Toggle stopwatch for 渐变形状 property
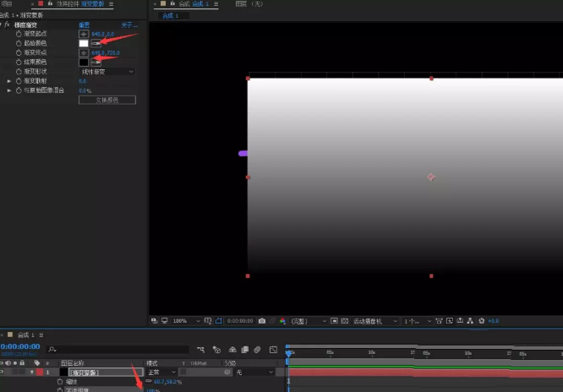Viewport: 563px width, 392px height. [19, 72]
